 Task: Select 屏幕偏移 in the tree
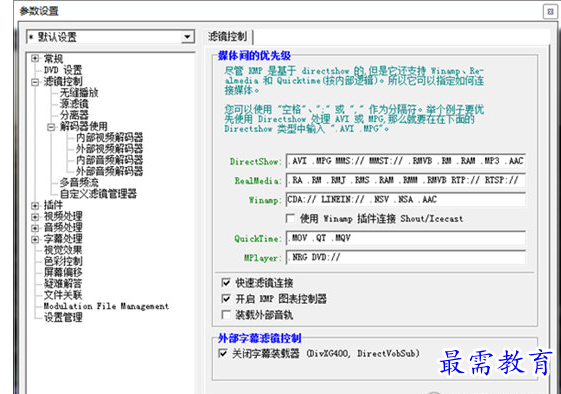pyautogui.click(x=63, y=272)
